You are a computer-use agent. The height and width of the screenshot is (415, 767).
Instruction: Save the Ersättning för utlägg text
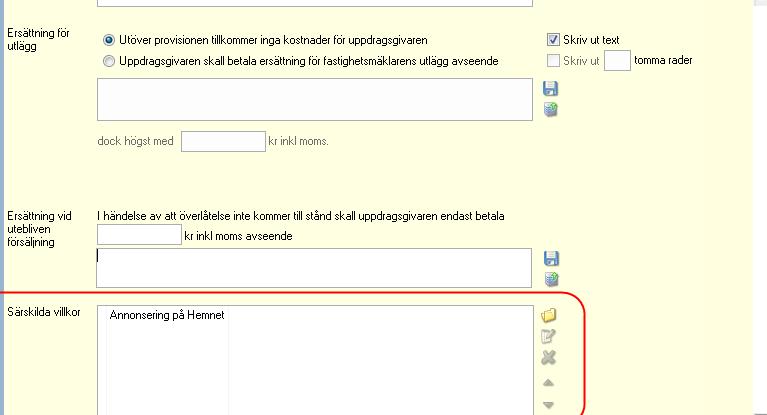pos(550,89)
